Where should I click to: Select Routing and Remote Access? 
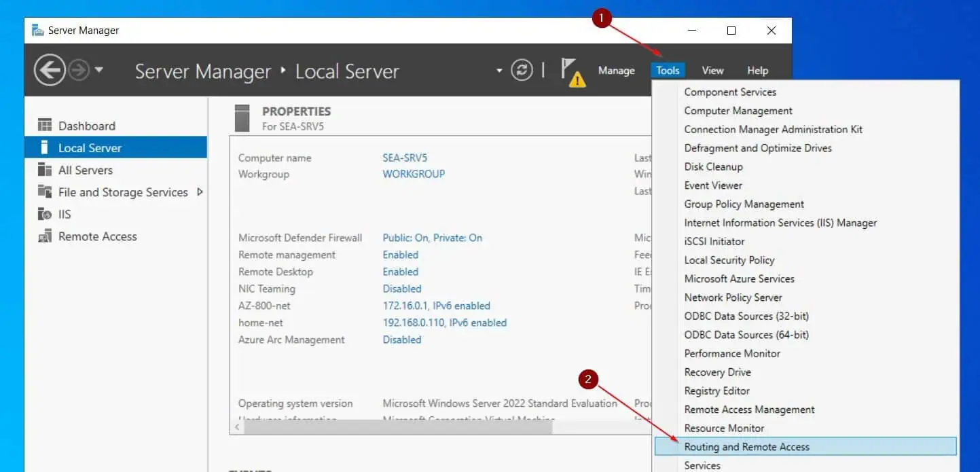tap(805, 447)
